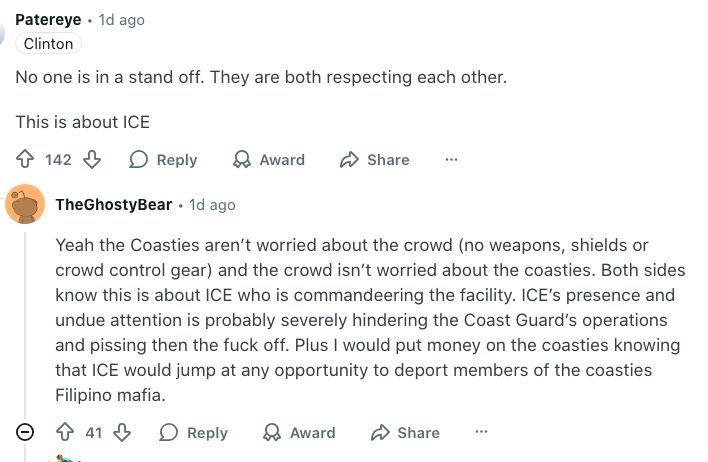Open the Patereye username profile link

click(48, 20)
